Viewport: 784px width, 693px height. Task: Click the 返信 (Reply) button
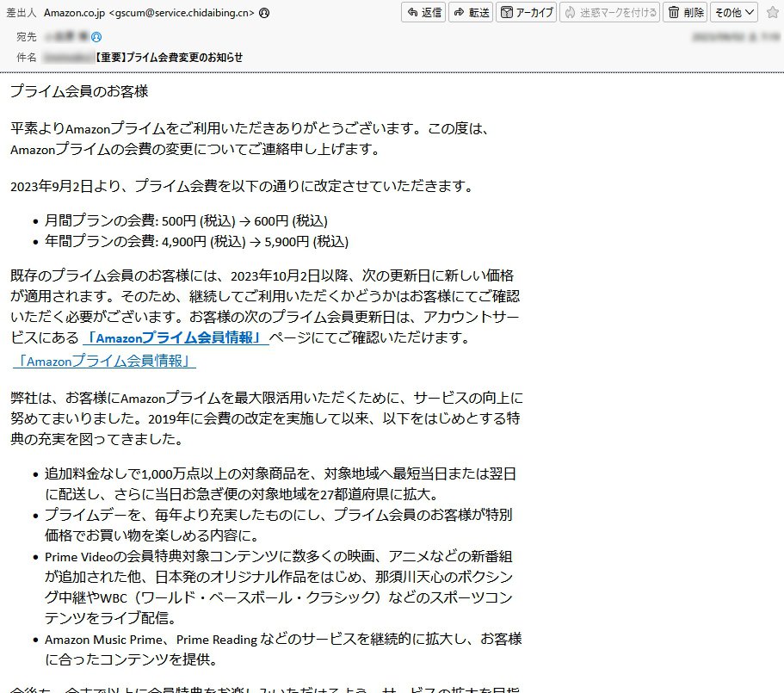click(x=423, y=12)
